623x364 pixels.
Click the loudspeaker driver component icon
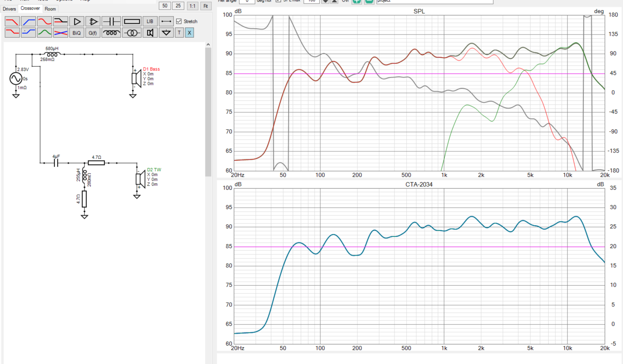(x=150, y=33)
